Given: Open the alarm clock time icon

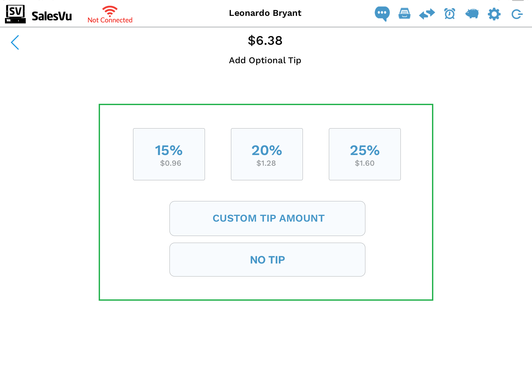Looking at the screenshot, I should [x=449, y=14].
